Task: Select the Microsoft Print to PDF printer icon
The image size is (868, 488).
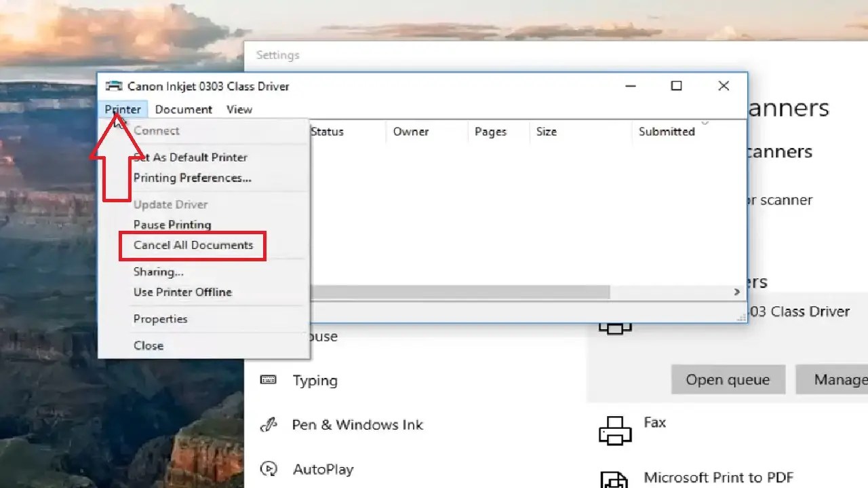Action: point(614,479)
